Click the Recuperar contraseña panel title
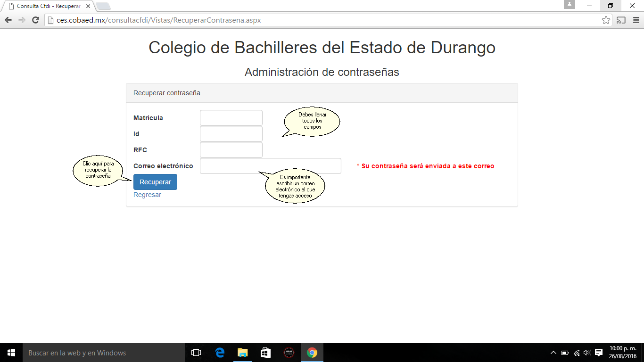Screen dimensions: 644x362 point(167,93)
